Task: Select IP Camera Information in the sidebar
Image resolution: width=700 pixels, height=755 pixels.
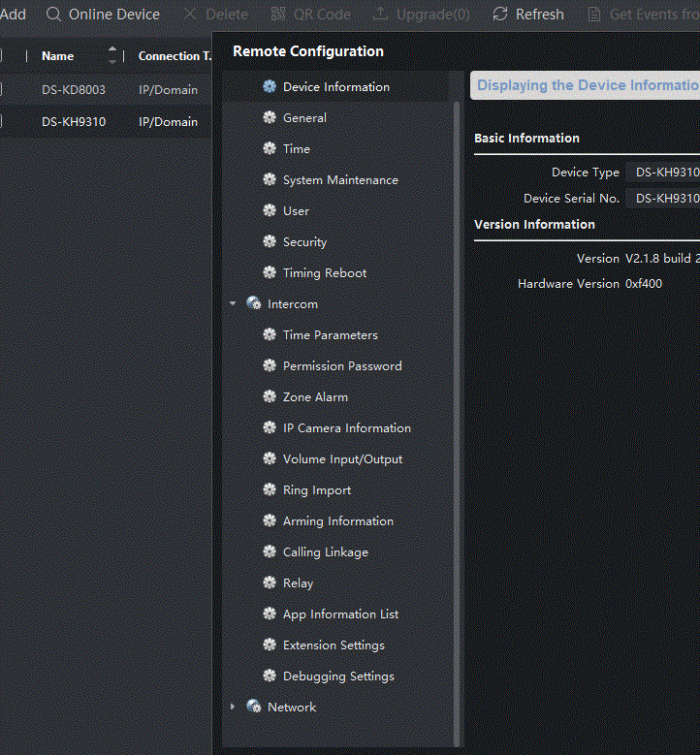Action: 346,428
